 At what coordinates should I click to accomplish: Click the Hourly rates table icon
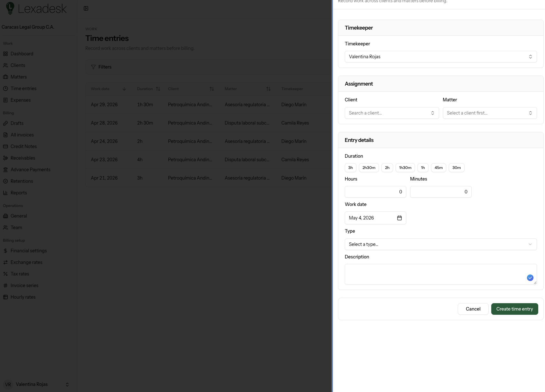[x=5, y=297]
